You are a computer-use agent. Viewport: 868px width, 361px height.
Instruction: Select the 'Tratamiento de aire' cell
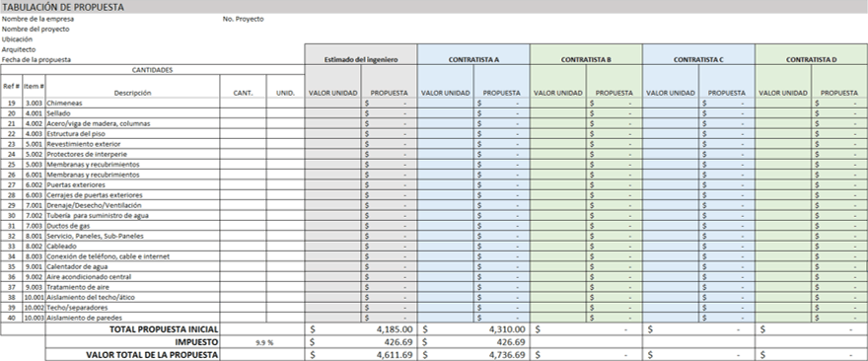click(132, 287)
